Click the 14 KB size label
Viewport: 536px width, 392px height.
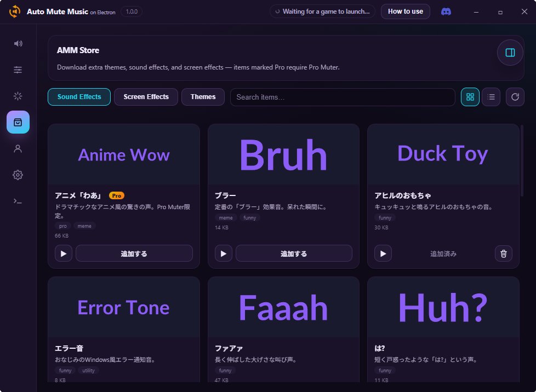[x=221, y=227]
